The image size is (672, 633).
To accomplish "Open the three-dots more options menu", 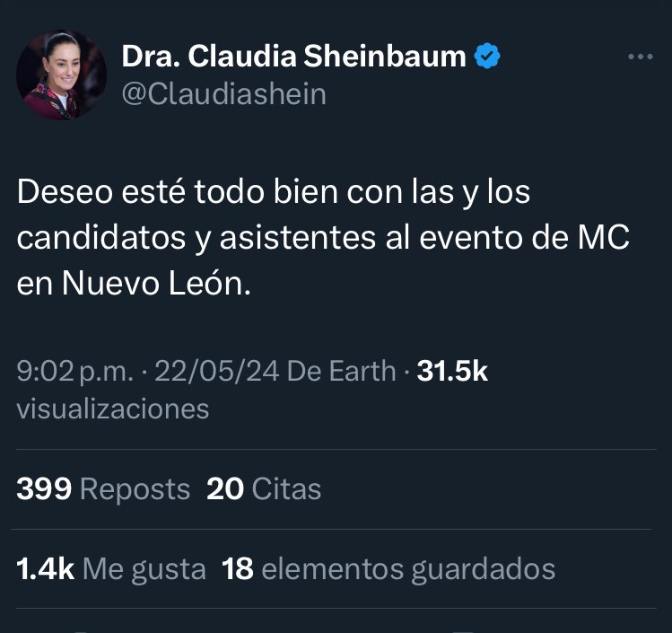I will point(641,57).
